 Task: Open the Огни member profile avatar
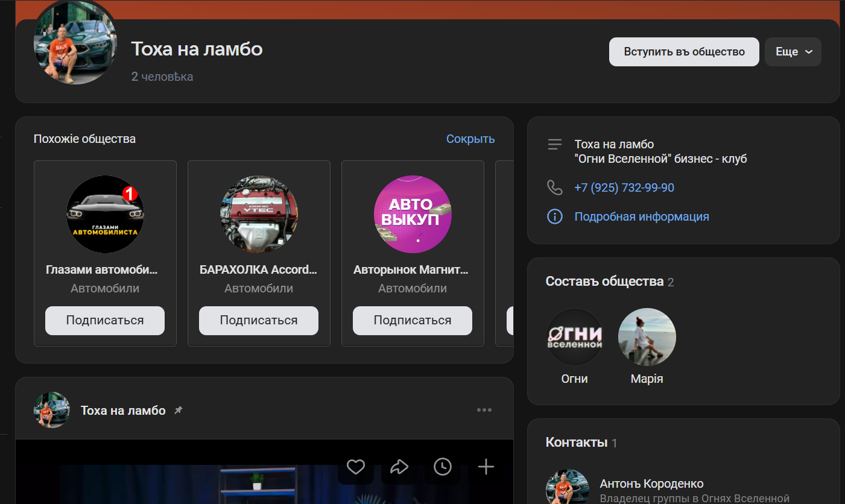[574, 338]
